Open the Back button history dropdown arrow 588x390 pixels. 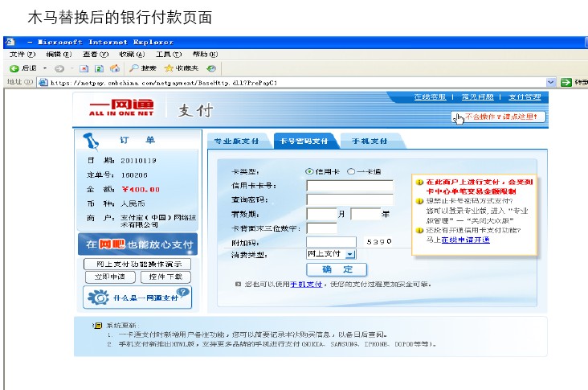coord(45,68)
